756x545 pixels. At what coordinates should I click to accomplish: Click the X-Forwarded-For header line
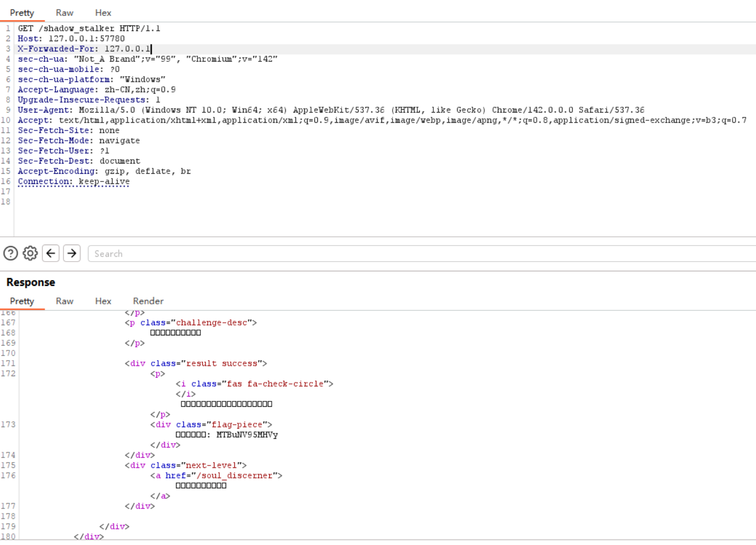(x=84, y=49)
